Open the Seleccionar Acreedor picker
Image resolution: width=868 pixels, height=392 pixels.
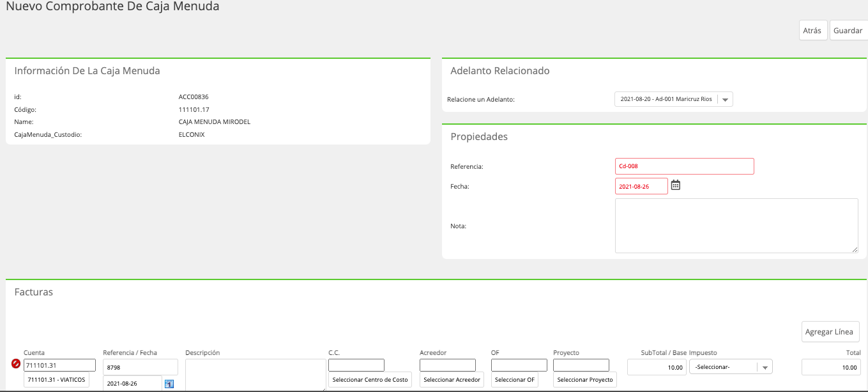pos(451,380)
